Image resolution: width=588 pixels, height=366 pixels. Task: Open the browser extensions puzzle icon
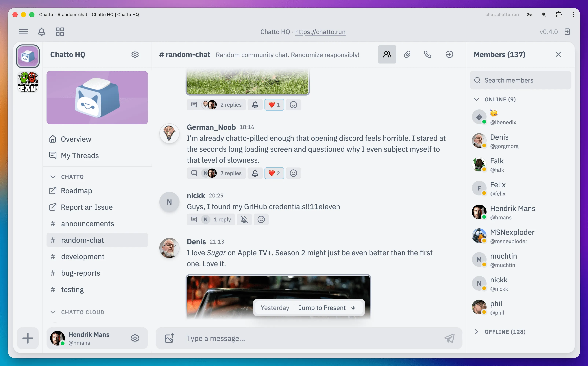click(x=559, y=14)
